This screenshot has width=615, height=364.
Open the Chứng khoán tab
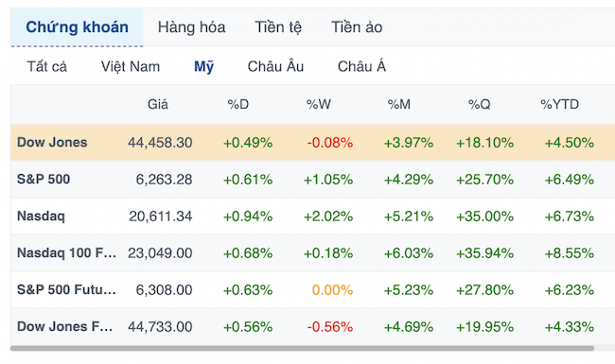[x=77, y=27]
